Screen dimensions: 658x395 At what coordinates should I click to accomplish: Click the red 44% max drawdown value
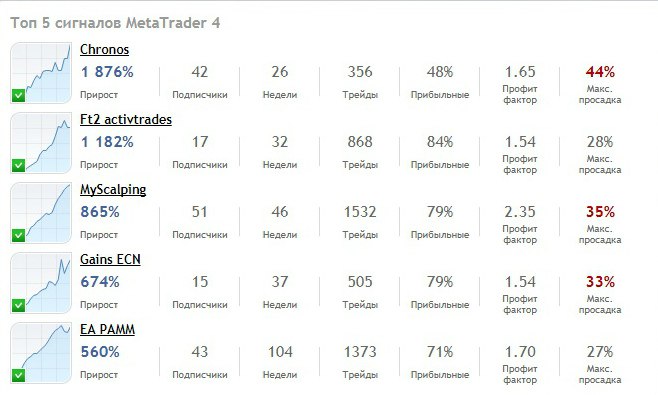[x=600, y=72]
